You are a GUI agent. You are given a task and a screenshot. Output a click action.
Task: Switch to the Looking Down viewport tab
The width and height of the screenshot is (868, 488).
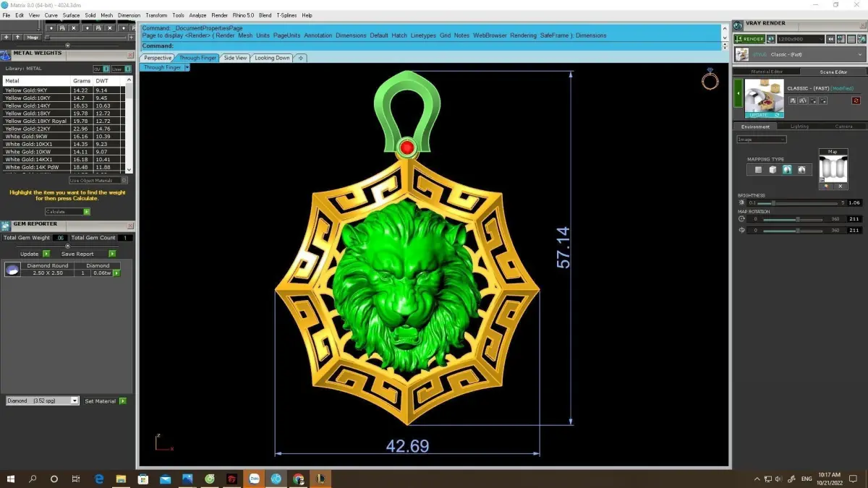click(272, 58)
